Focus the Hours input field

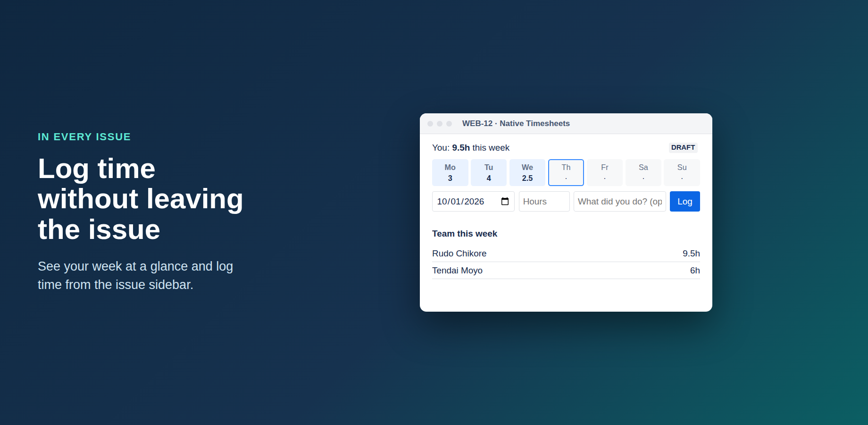[x=544, y=202]
